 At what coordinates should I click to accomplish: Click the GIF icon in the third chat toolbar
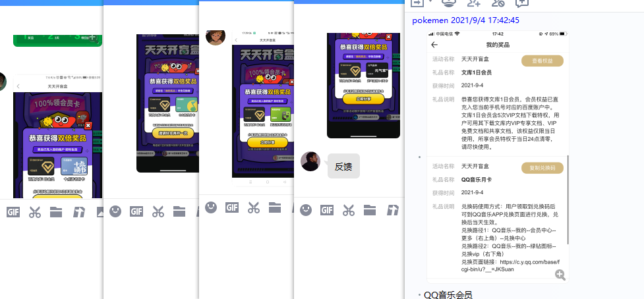click(x=232, y=207)
